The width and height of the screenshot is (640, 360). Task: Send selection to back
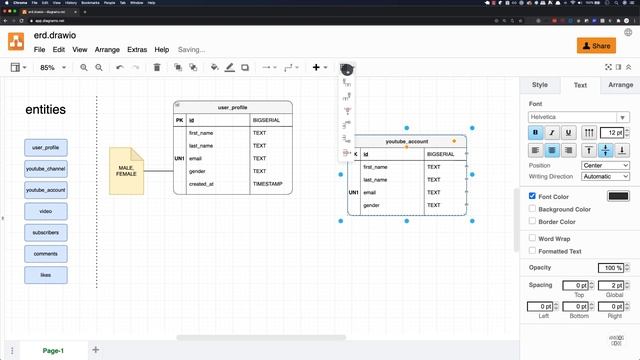[193, 67]
